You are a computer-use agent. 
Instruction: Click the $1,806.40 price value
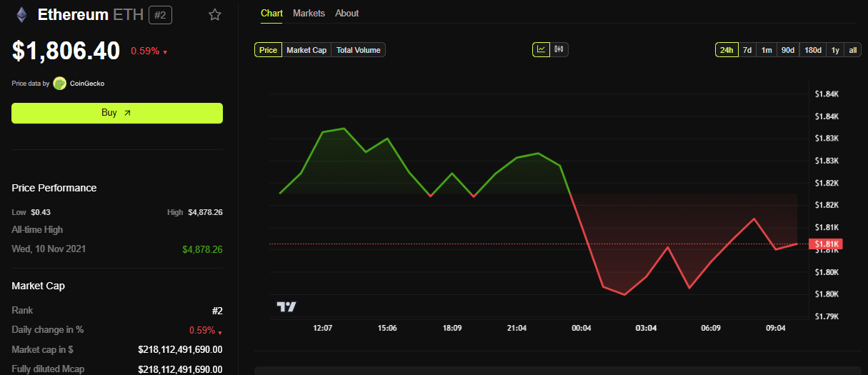pyautogui.click(x=66, y=51)
